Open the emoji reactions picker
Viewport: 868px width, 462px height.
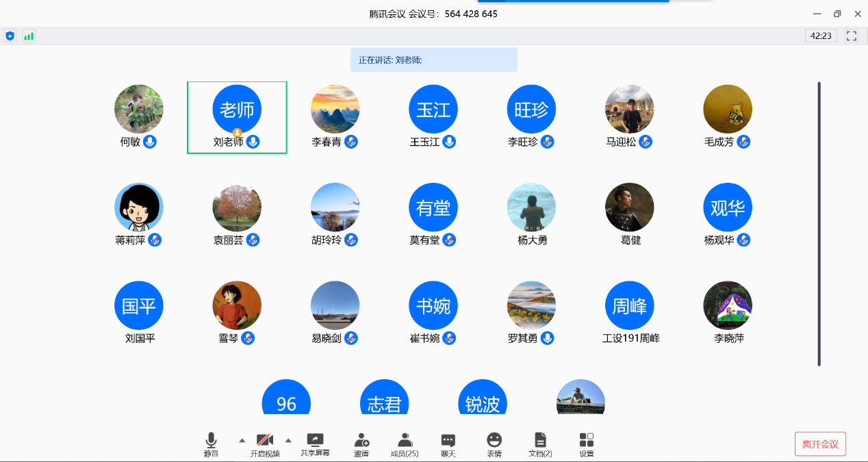tap(494, 444)
